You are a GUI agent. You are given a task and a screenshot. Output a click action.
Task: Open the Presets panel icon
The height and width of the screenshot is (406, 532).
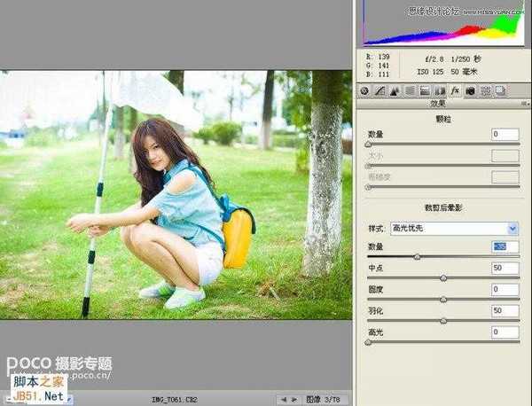pos(485,90)
